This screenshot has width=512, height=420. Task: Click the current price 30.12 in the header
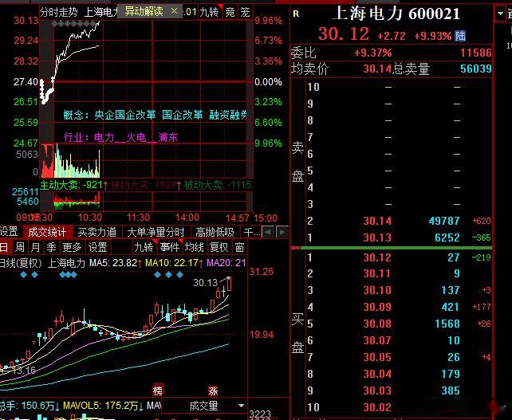click(344, 34)
